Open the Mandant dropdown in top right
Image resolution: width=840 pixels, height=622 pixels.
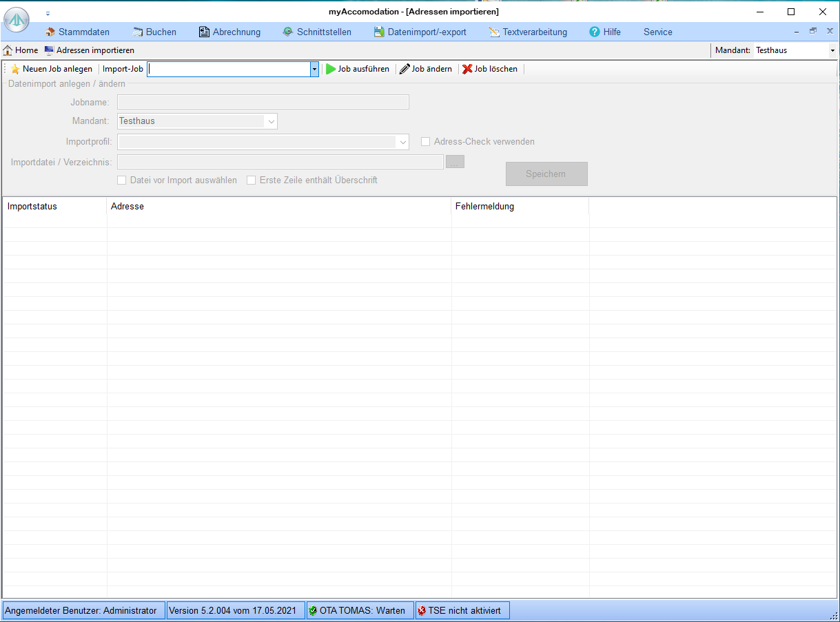(x=832, y=50)
